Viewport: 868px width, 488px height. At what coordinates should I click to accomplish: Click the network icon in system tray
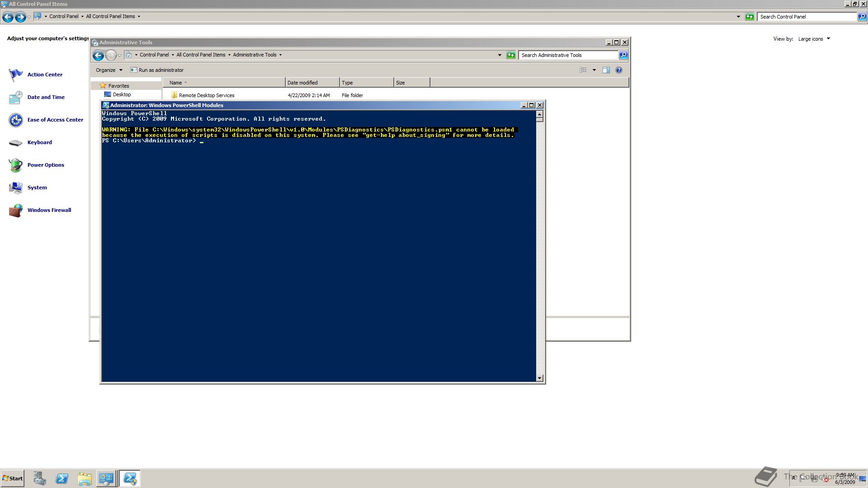point(815,479)
